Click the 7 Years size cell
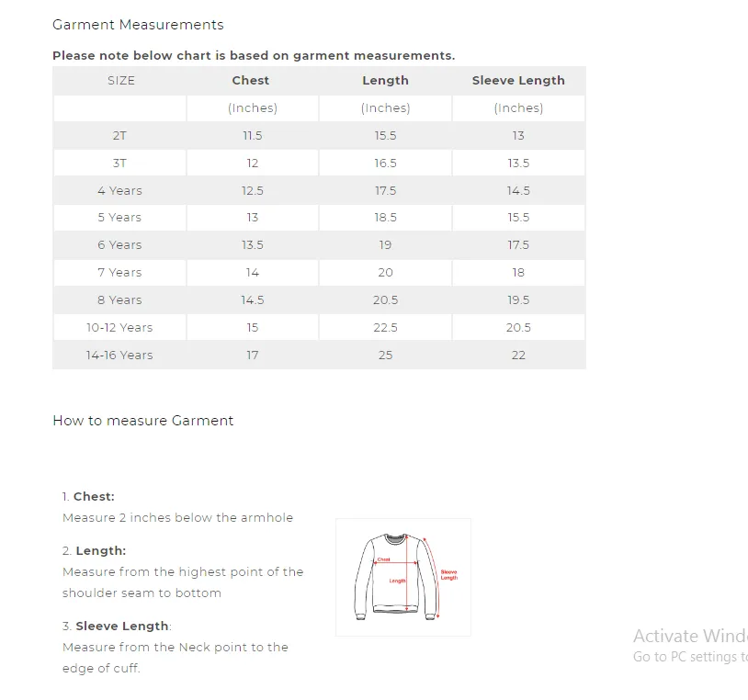Image resolution: width=748 pixels, height=700 pixels. [x=119, y=273]
